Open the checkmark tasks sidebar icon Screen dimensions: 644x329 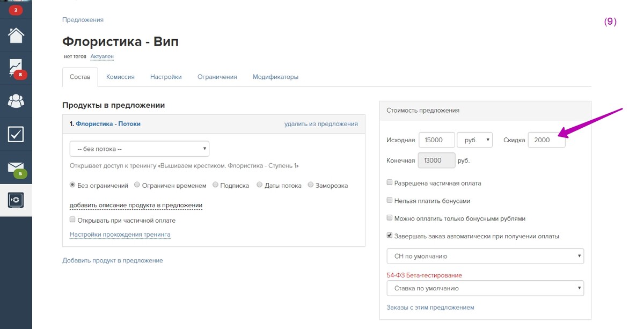[x=16, y=134]
